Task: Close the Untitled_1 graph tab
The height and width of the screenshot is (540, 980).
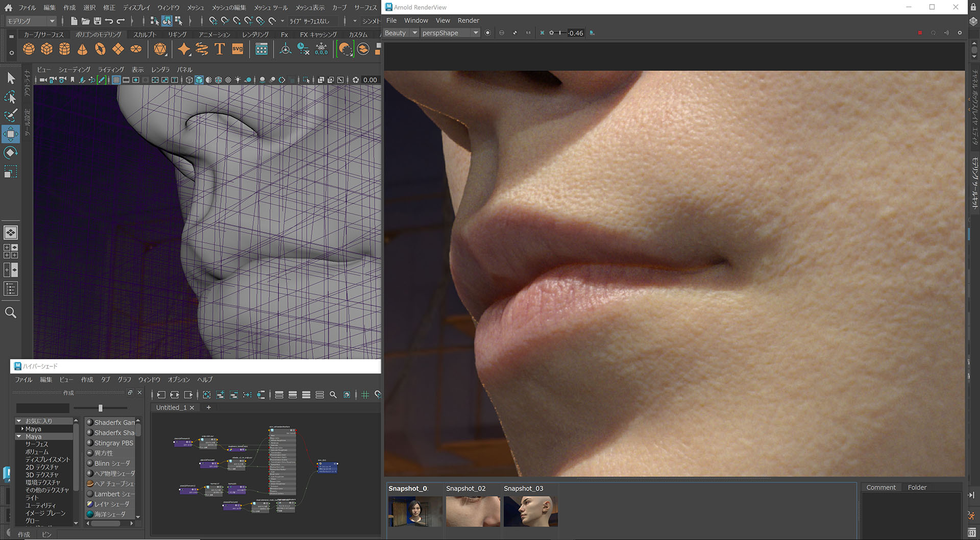Action: 192,408
